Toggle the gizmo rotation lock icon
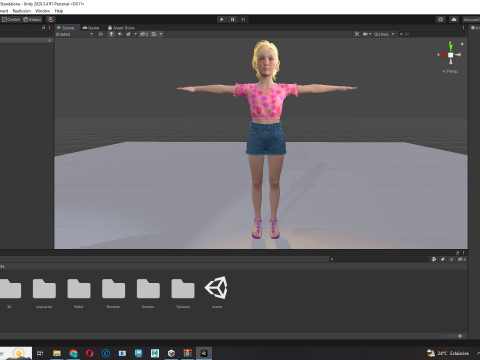Viewport: 480px width, 360px height. 462,44
